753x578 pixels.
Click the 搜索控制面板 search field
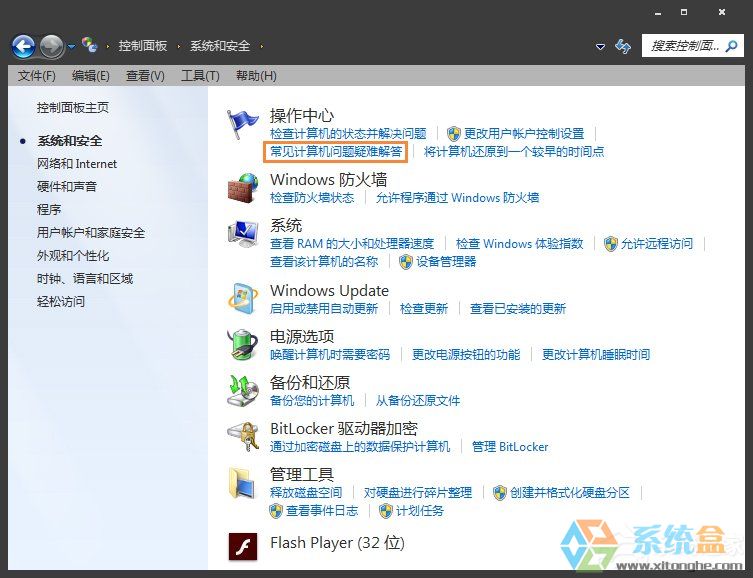692,46
